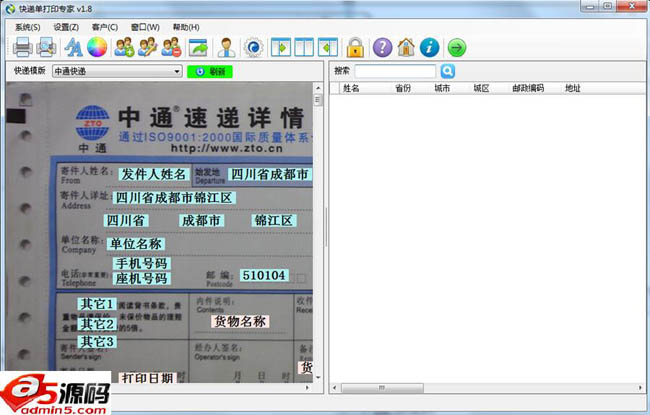
Task: Click customer list scroll right arrow
Action: click(640, 388)
